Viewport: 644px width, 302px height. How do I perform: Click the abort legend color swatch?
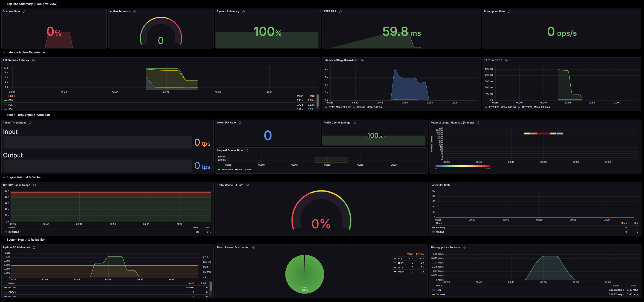pos(395,263)
